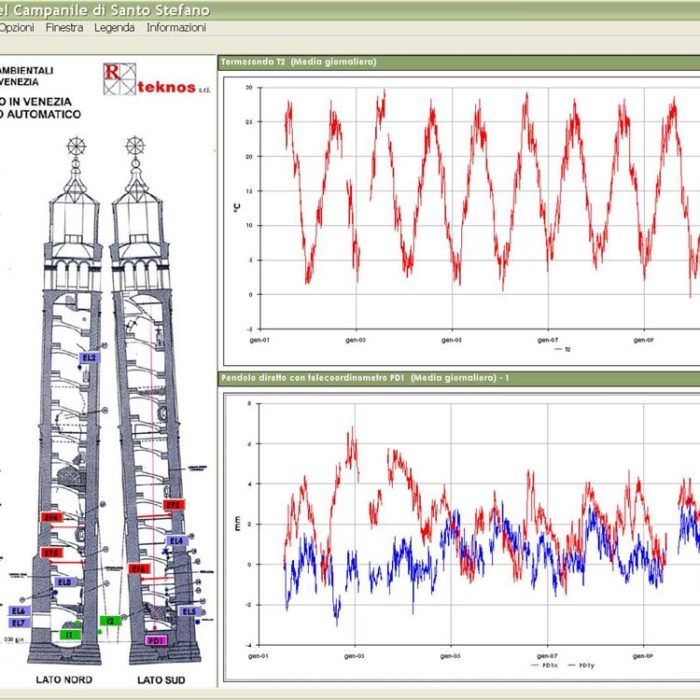Image resolution: width=700 pixels, height=700 pixels.
Task: Open the Legenda menu
Action: [114, 28]
